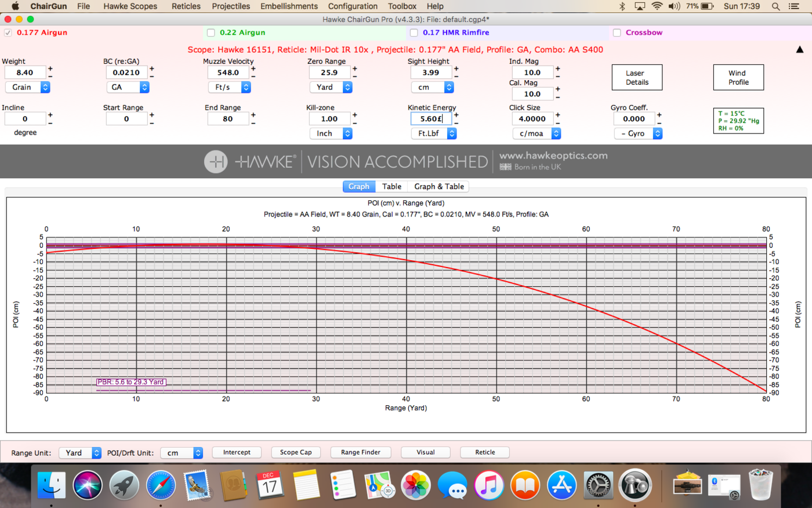Open the - Gyro dropdown
The height and width of the screenshot is (508, 812).
click(639, 134)
